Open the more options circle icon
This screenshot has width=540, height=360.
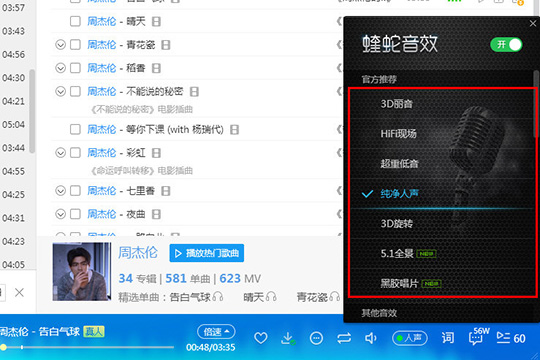pos(316,338)
